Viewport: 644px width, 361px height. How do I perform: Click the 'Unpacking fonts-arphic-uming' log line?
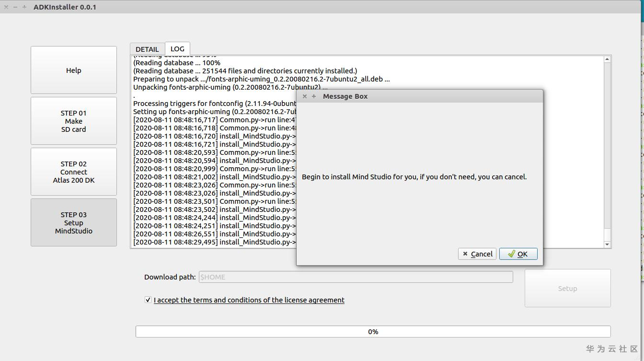point(230,87)
